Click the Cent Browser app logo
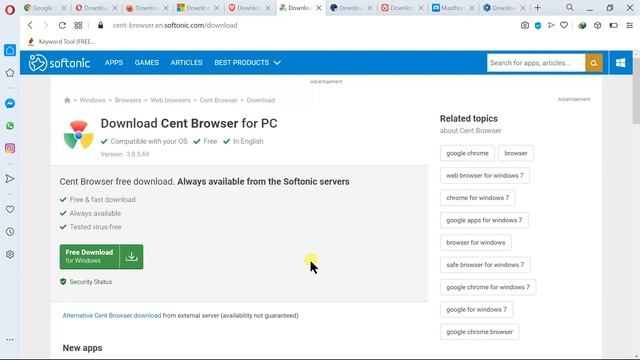The image size is (640, 360). 78,135
